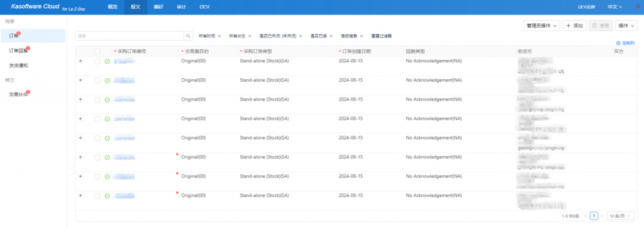Click the search magnifier icon
This screenshot has height=228, width=644.
188,37
